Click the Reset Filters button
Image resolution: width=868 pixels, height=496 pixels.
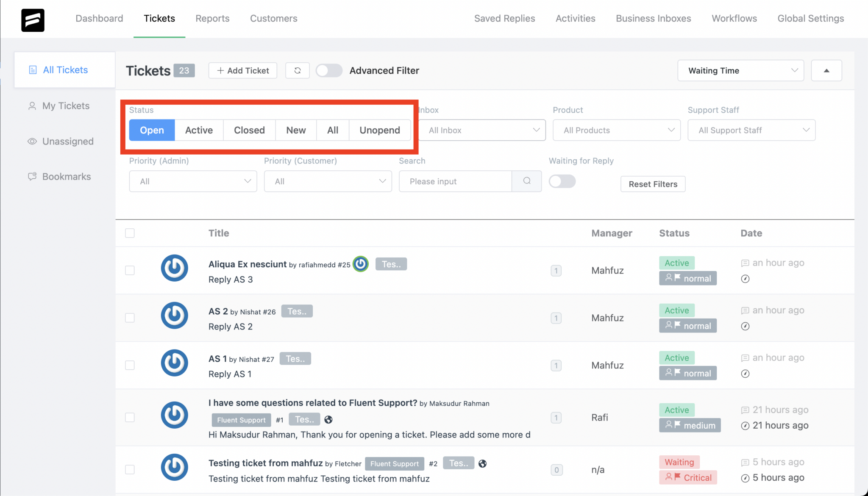(x=653, y=184)
